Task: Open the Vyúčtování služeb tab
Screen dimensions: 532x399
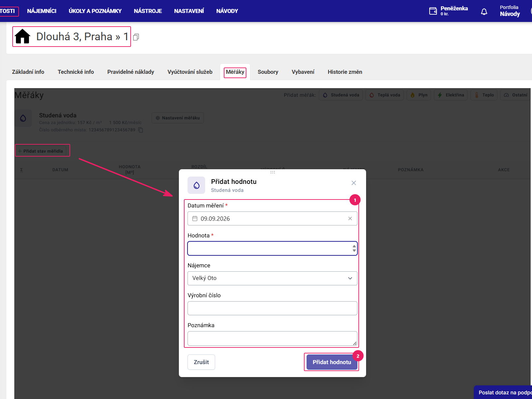Action: tap(190, 72)
